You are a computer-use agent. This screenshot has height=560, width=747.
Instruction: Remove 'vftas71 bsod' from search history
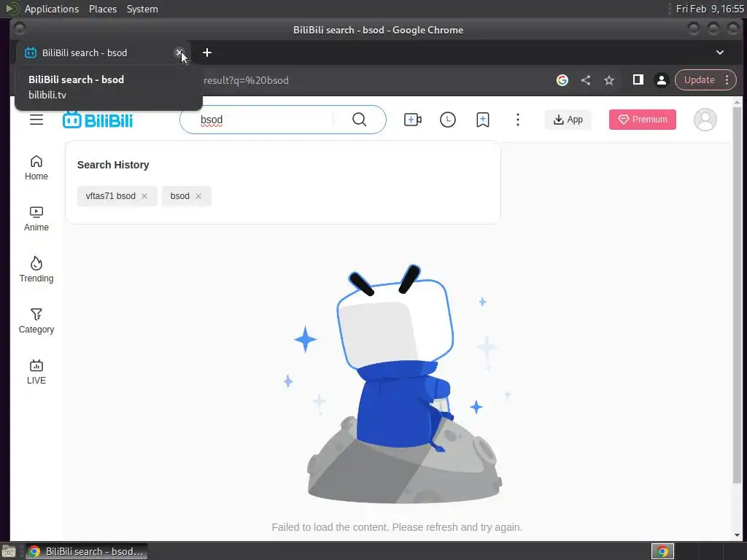click(144, 196)
